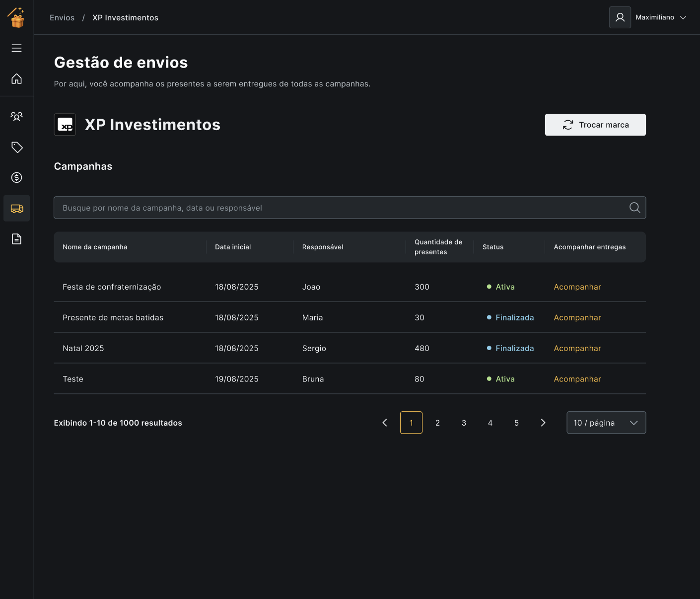Click Presente de metas batidas name

(113, 317)
